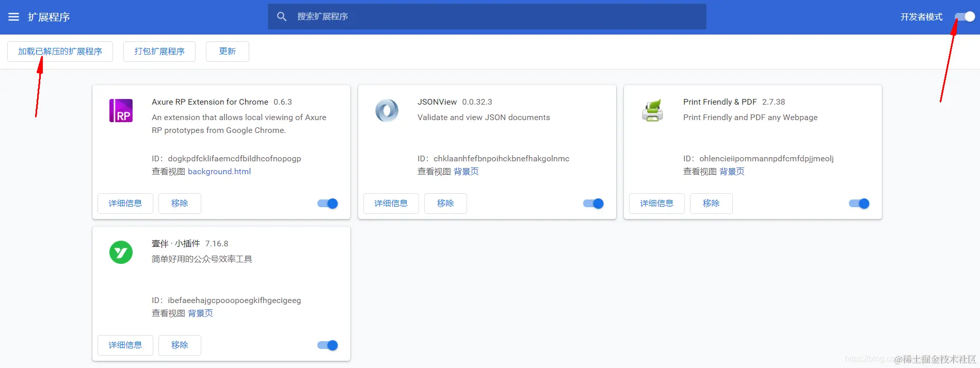Click the JSONView extension icon
Viewport: 980px width, 368px height.
point(387,110)
